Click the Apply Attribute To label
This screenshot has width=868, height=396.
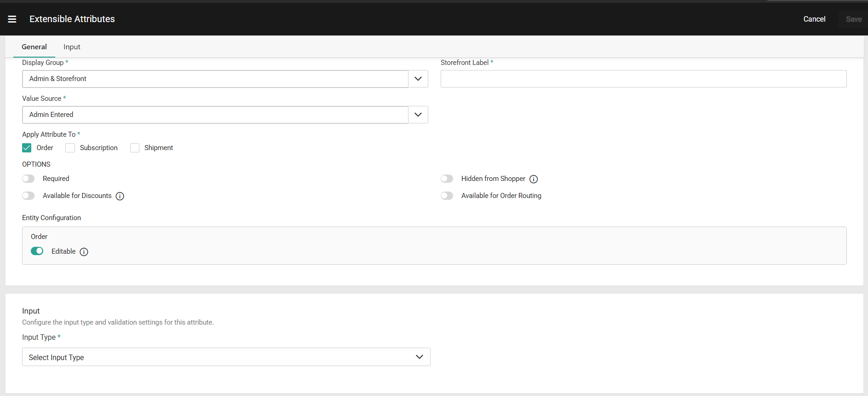49,134
